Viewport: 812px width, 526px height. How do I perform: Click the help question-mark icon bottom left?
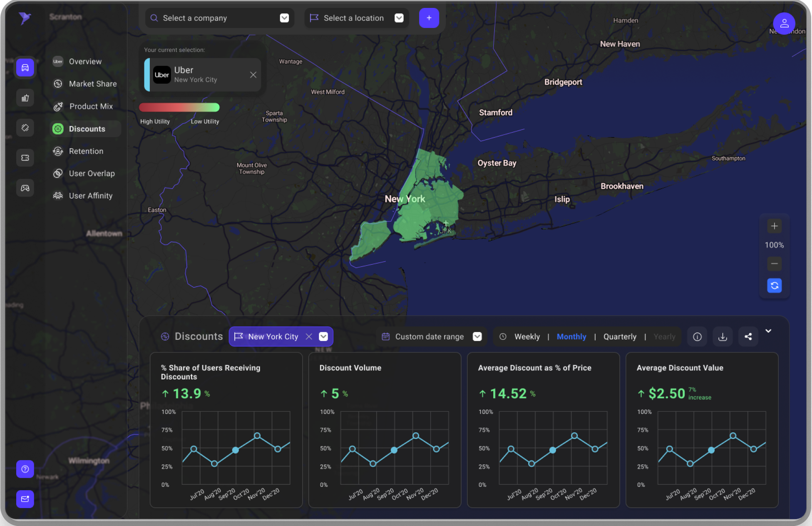pyautogui.click(x=25, y=469)
